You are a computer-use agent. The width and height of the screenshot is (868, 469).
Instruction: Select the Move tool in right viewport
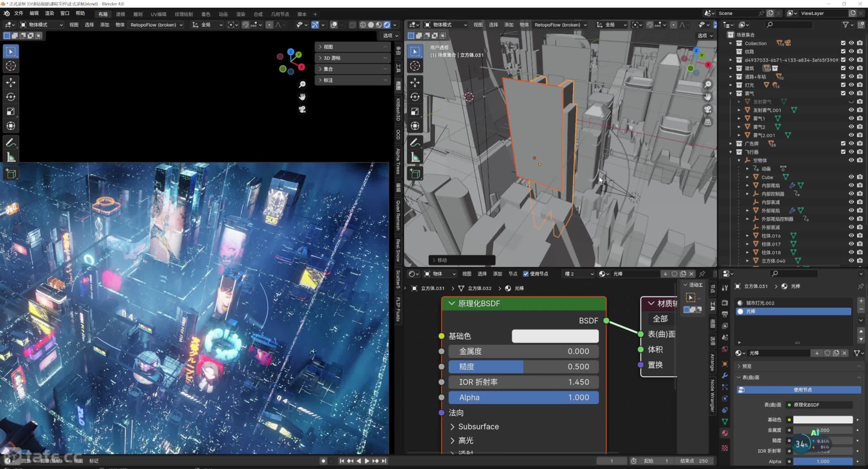[415, 82]
